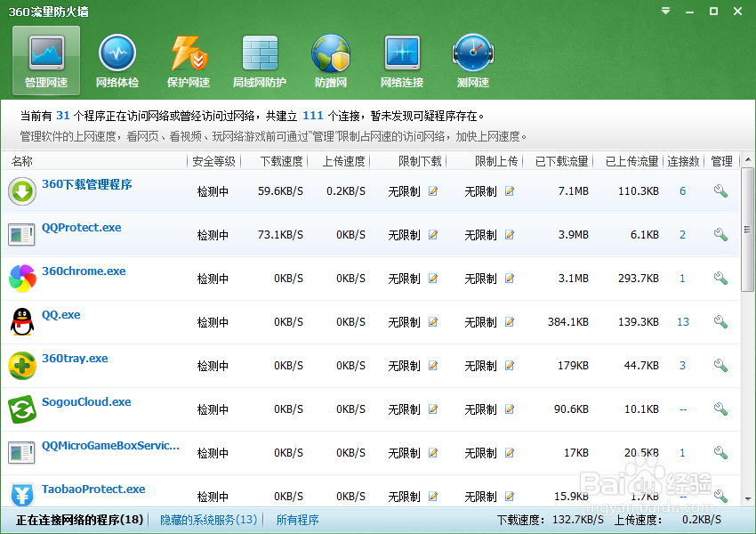
Task: Click the TaobaoProtect.exe program name
Action: pos(93,489)
